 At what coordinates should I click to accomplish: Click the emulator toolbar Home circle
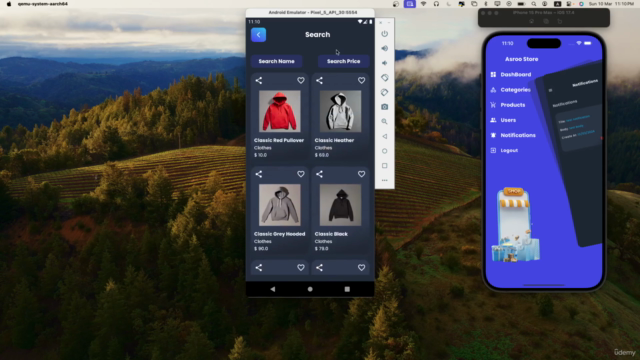(x=384, y=151)
